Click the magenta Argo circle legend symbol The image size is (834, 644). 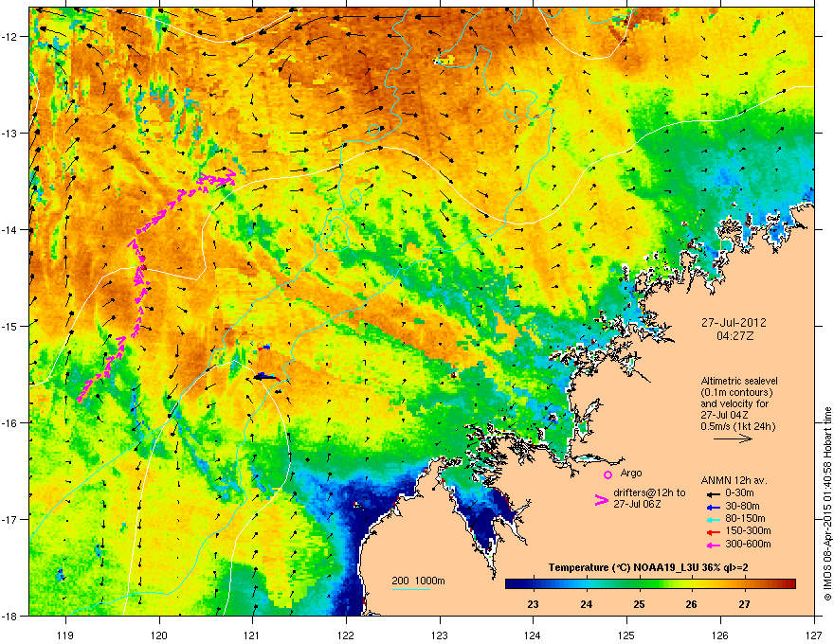(607, 474)
